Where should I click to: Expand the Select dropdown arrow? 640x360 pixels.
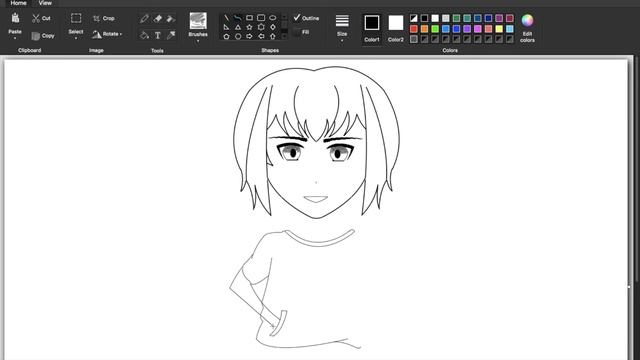[x=76, y=38]
